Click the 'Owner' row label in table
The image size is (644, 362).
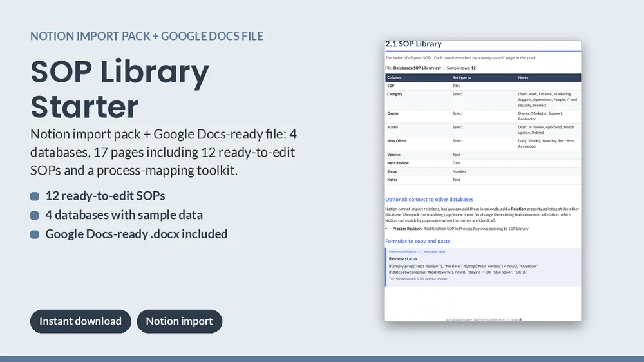coord(393,113)
